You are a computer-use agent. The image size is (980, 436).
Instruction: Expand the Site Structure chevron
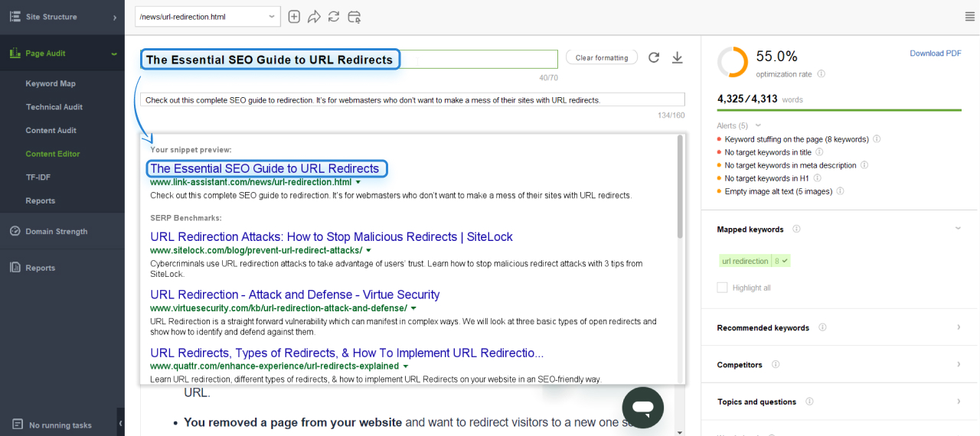click(114, 17)
